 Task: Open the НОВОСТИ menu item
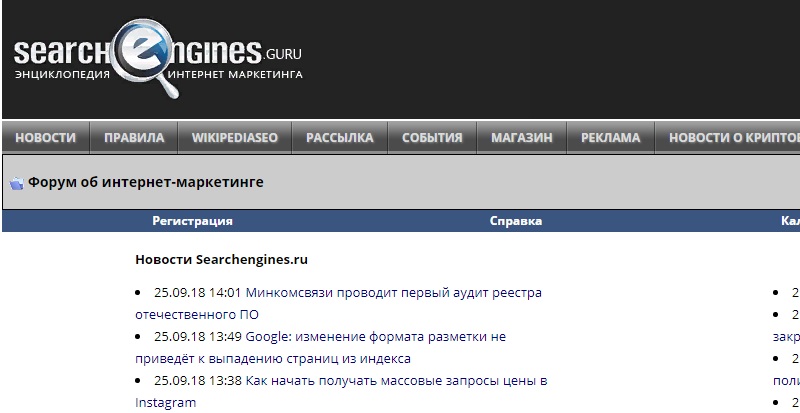click(45, 138)
